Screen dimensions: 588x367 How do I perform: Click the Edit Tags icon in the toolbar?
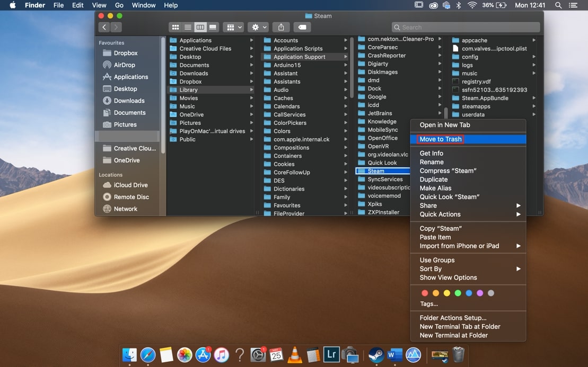click(302, 27)
